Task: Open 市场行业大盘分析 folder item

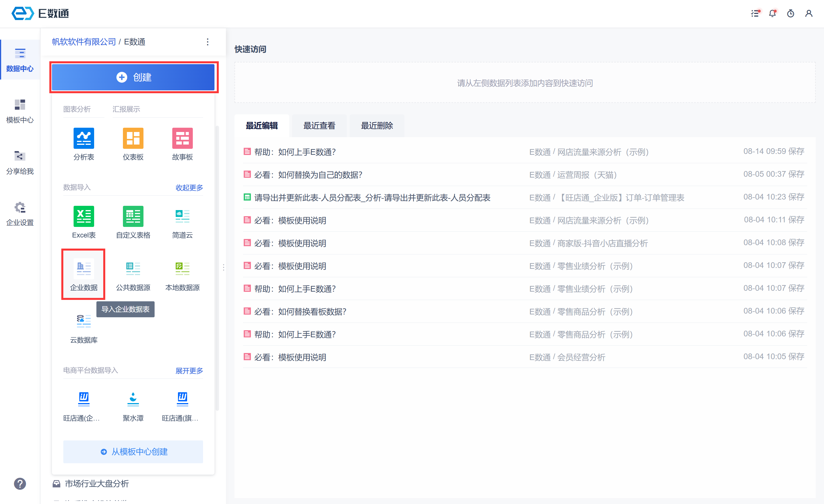Action: point(97,483)
